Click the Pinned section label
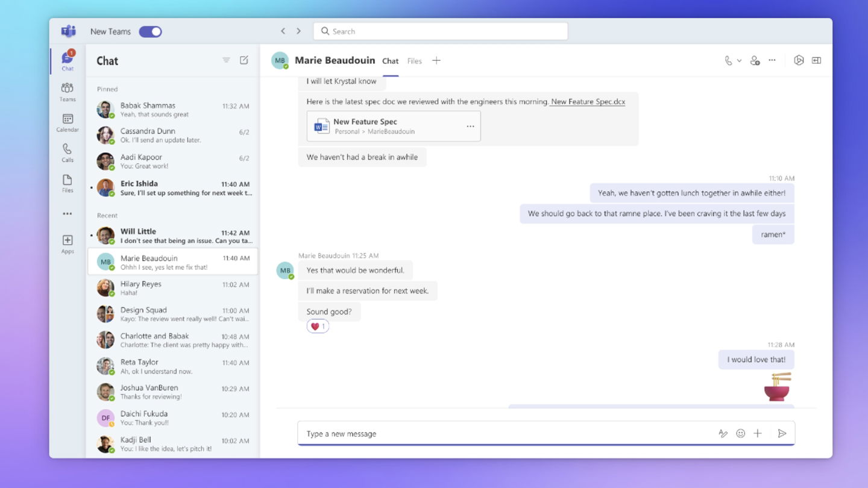The height and width of the screenshot is (488, 868). click(107, 89)
